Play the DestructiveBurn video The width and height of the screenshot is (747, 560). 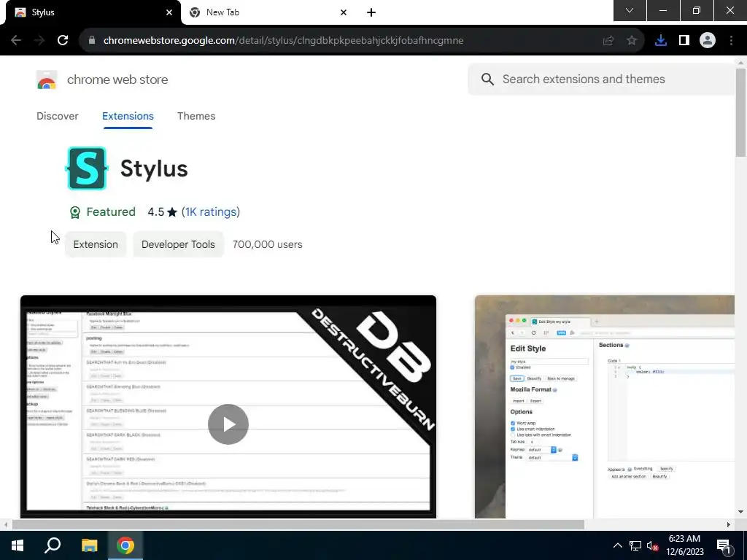coord(228,424)
